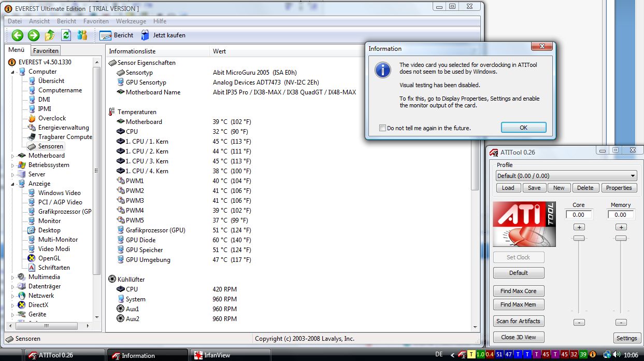This screenshot has width=644, height=361.
Task: Switch to the Favoriten tab
Action: pos(46,51)
